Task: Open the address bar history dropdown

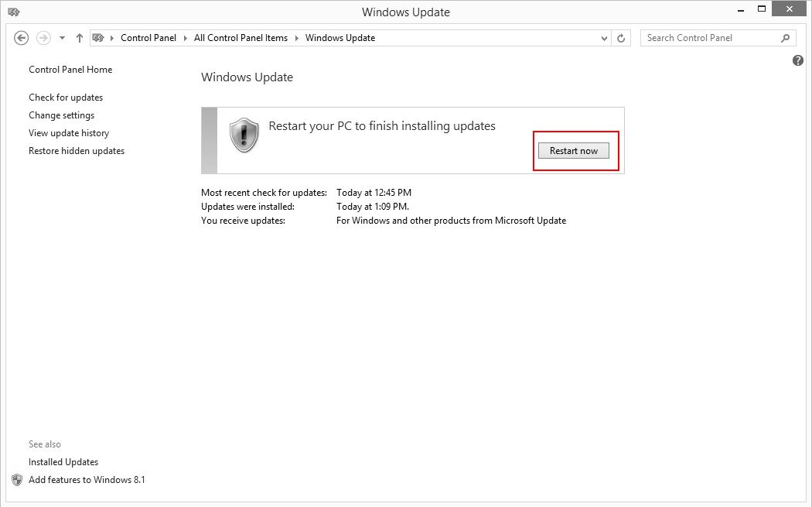Action: point(604,39)
